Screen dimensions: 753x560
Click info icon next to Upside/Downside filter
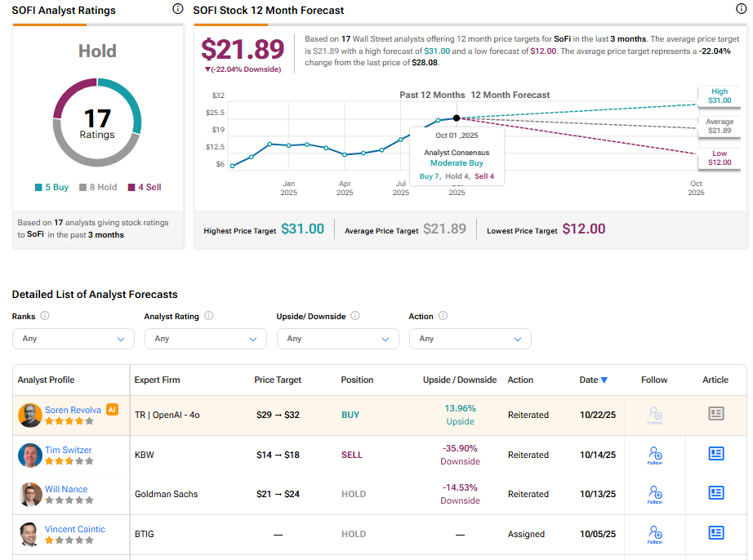[x=355, y=316]
